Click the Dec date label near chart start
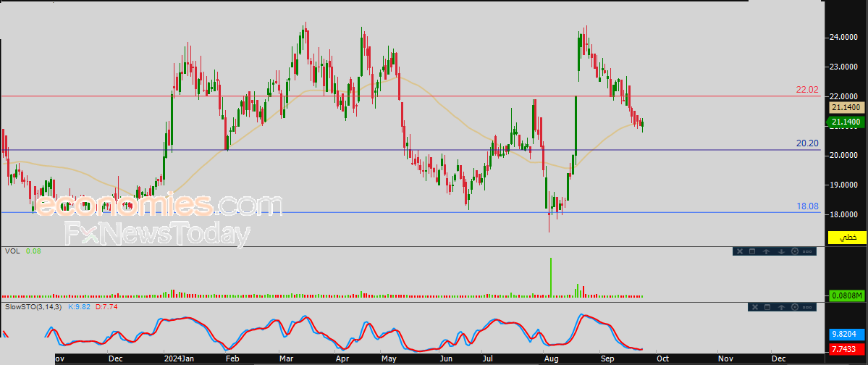 [116, 359]
